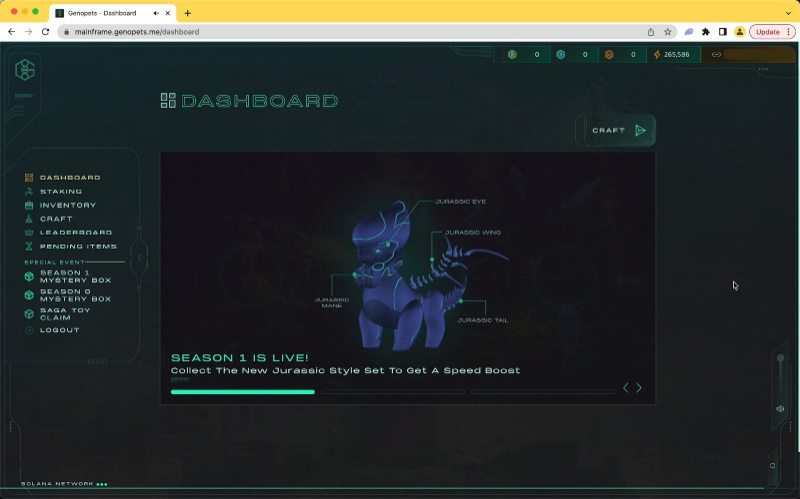Toggle the browser side panel
800x499 pixels.
point(722,32)
